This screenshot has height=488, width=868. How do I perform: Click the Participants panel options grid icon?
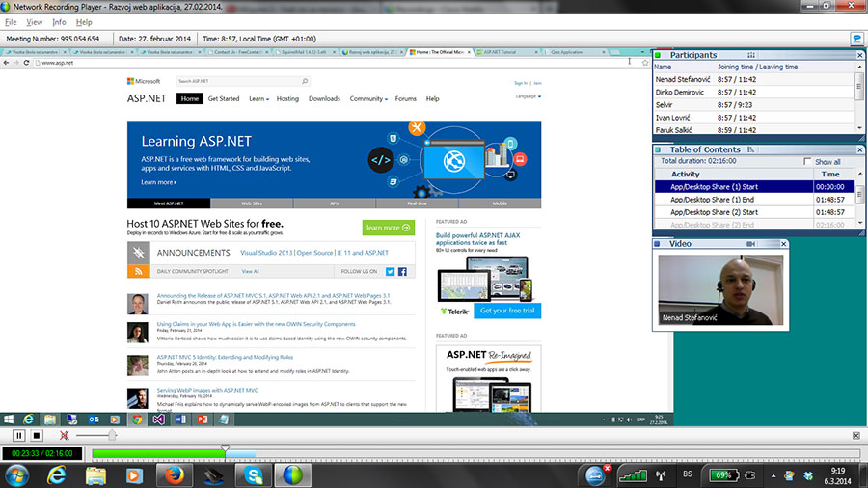751,55
